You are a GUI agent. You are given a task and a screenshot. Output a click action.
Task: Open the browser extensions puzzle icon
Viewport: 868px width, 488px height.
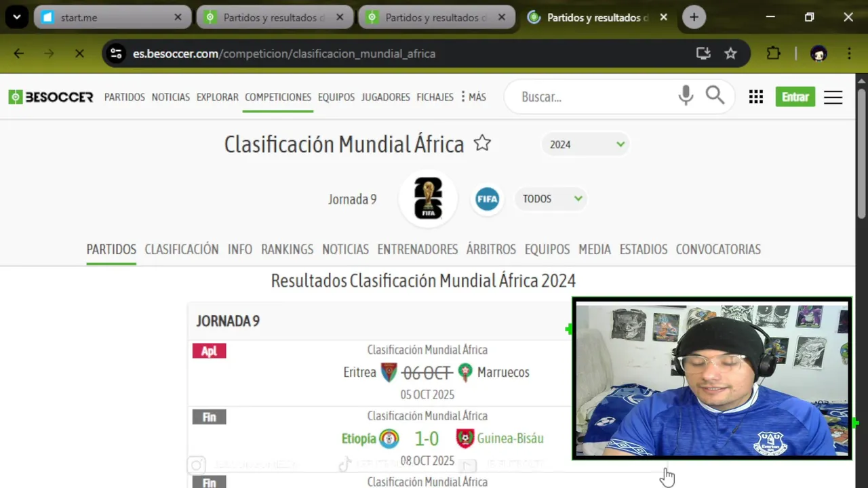773,54
